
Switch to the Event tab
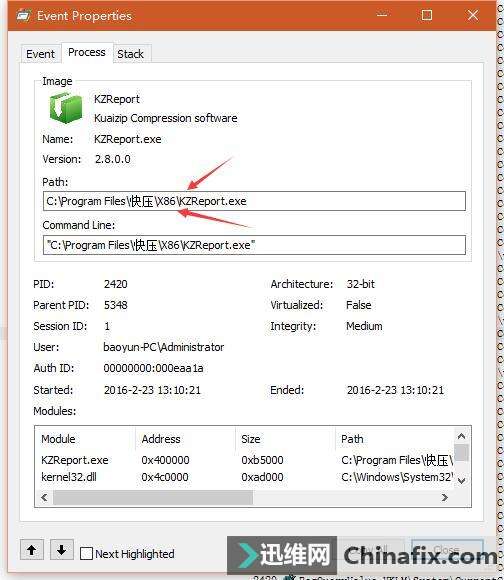coord(40,54)
